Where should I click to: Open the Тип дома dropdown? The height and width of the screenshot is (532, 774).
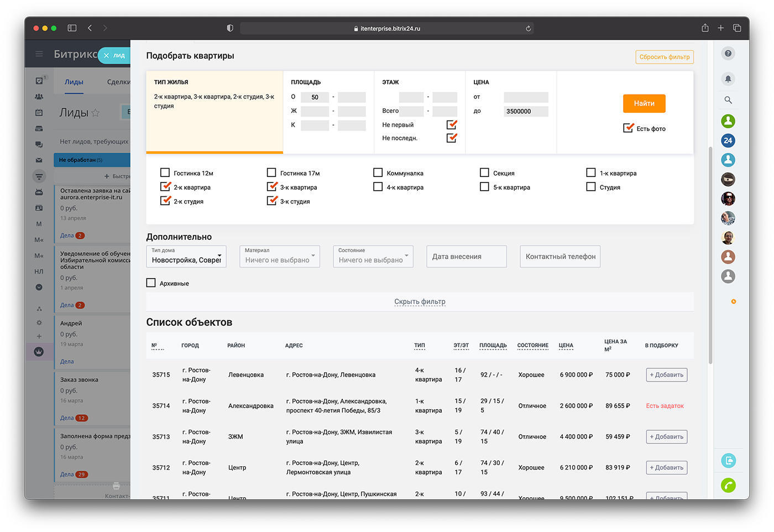[186, 257]
